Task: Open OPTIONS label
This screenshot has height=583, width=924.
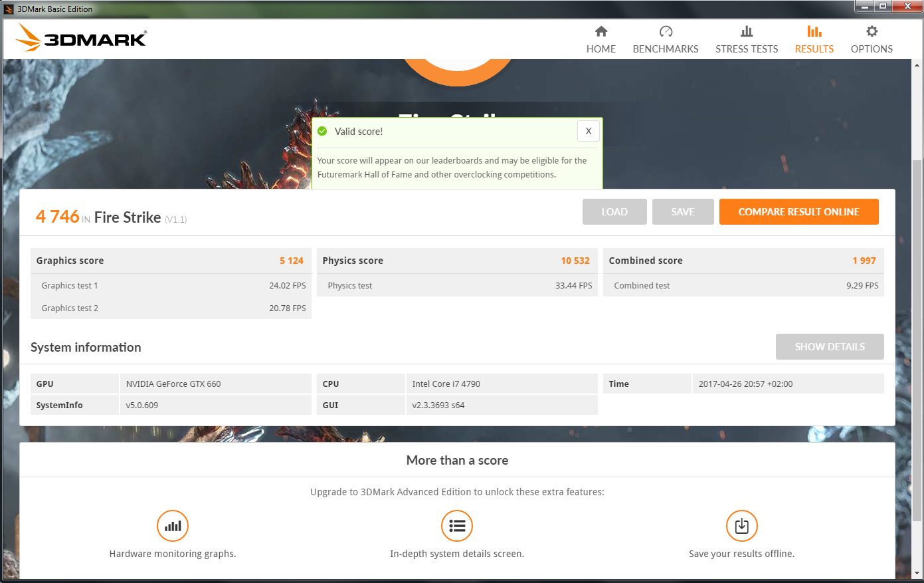Action: coord(872,49)
